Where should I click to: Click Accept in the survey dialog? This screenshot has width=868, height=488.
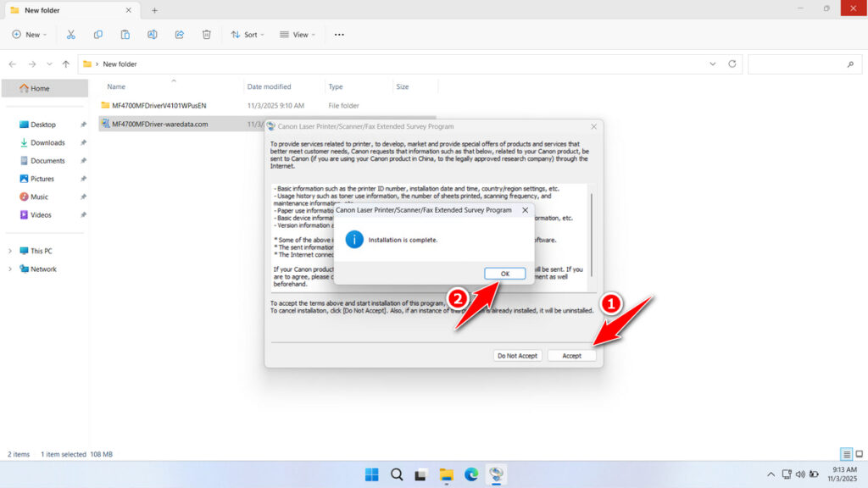click(x=572, y=356)
